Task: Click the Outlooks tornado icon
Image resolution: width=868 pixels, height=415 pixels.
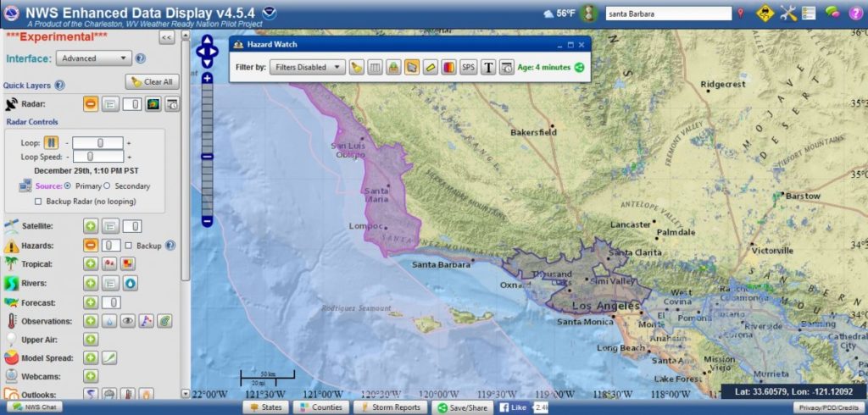Action: (91, 395)
